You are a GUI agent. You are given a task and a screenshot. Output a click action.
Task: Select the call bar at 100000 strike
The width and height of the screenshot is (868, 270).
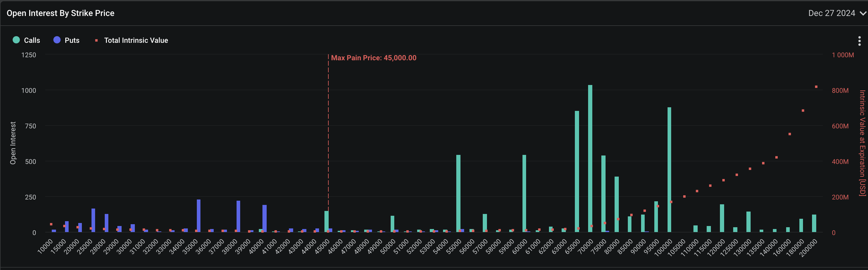pos(669,169)
